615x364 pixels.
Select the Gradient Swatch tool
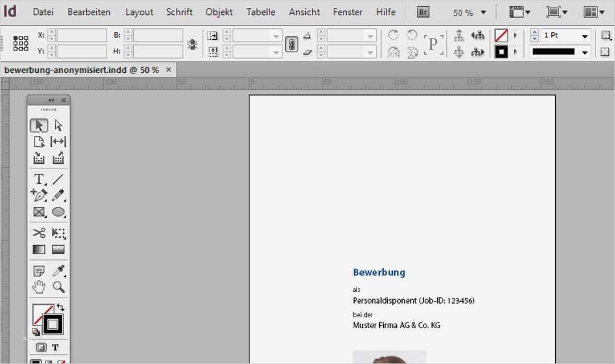click(x=39, y=250)
